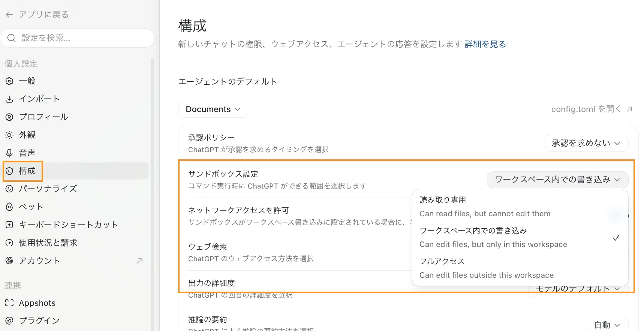Click the ネットワークアクセスを許可 label

pos(238,210)
